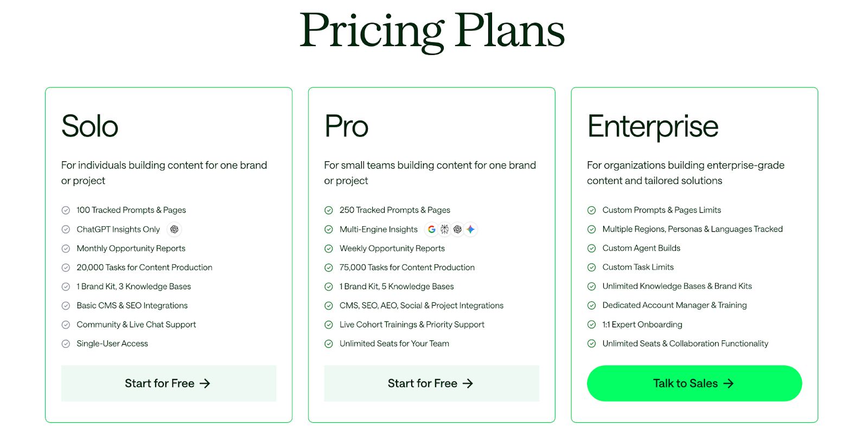Check the 100 Tracked Prompts & Pages mark
The image size is (868, 445).
(66, 210)
